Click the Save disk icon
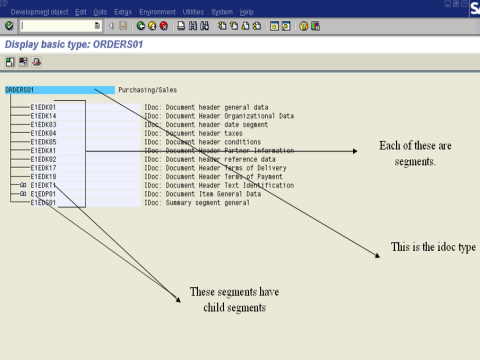480x360 pixels. [x=123, y=26]
